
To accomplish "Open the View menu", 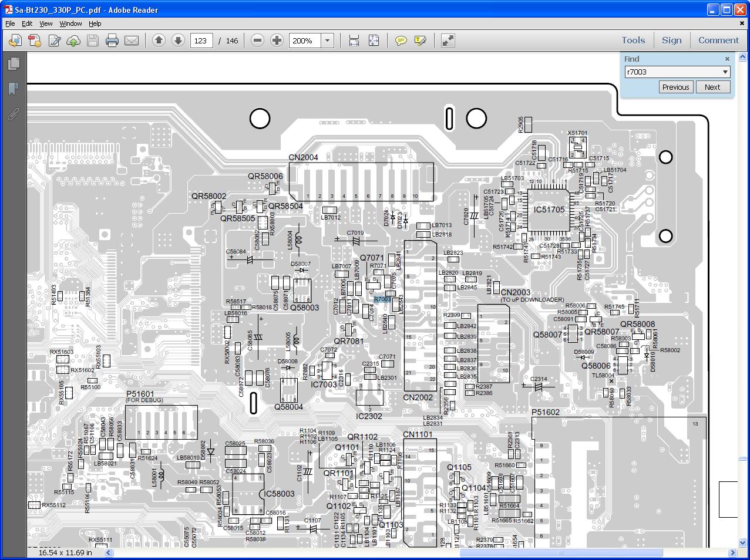I will 46,23.
